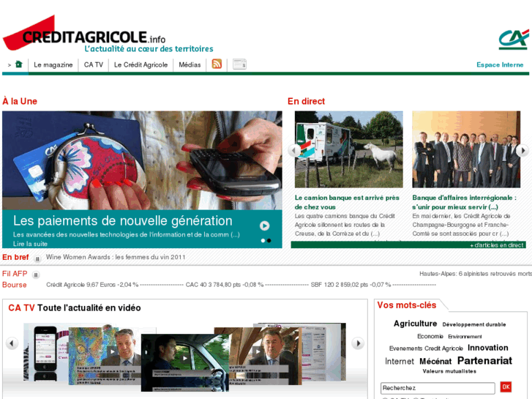Select the first white slide dot
The width and height of the screenshot is (532, 399).
[x=263, y=240]
